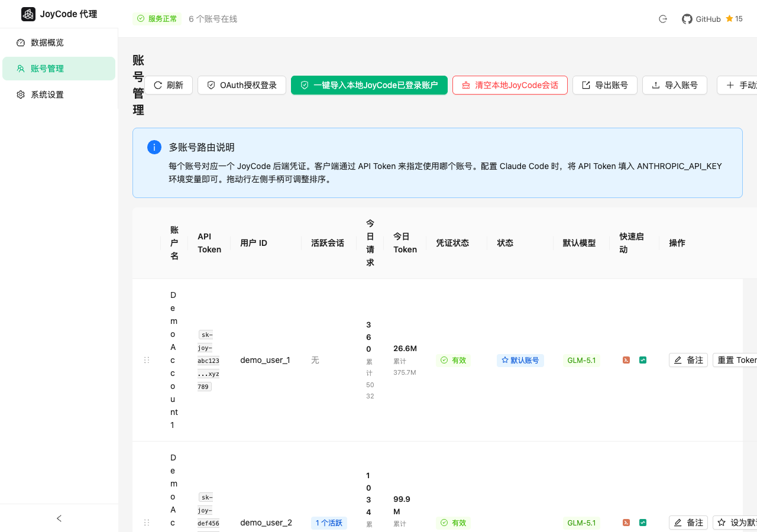Click drag handle of demo_user_1 row
The image size is (757, 532).
tap(147, 360)
